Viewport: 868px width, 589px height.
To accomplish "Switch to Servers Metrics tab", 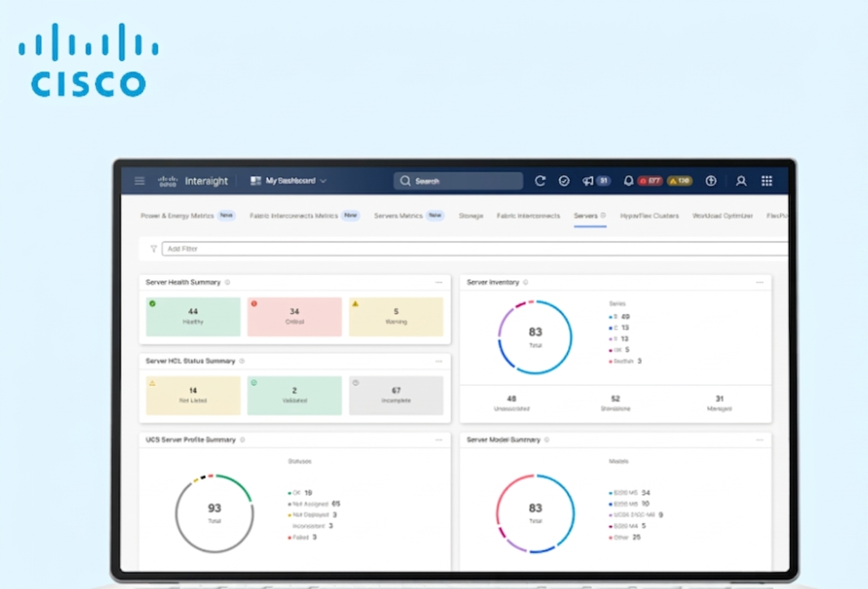I will point(409,216).
